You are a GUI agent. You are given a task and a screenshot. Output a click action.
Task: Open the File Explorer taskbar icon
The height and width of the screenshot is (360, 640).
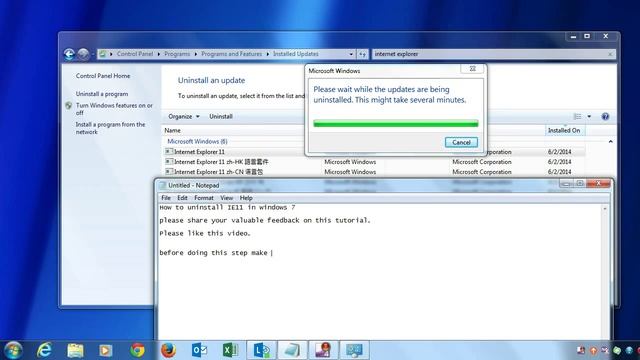click(75, 350)
